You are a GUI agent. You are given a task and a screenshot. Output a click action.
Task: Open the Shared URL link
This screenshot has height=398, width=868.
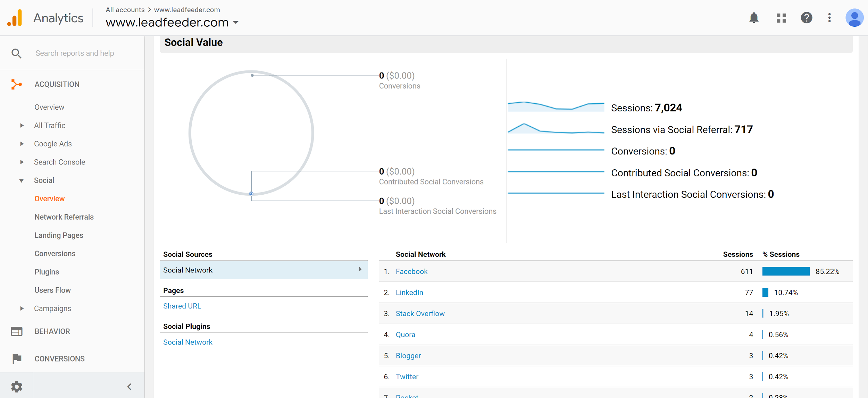(182, 306)
